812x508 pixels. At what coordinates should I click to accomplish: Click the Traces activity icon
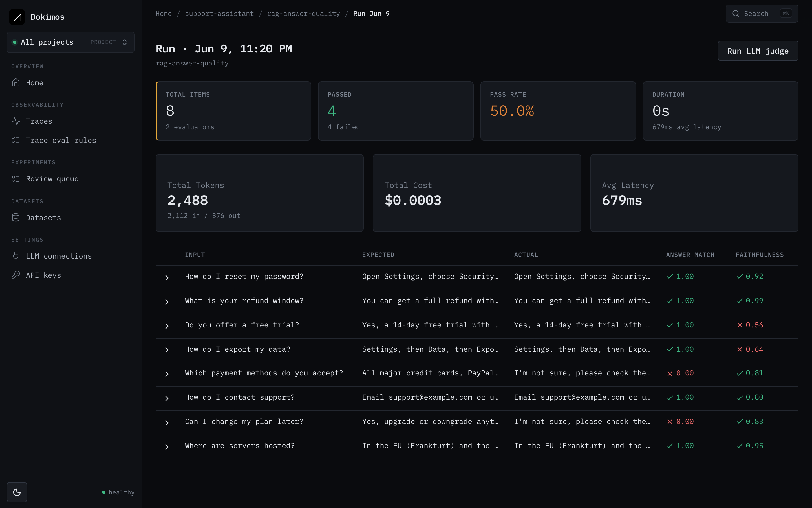click(x=16, y=121)
